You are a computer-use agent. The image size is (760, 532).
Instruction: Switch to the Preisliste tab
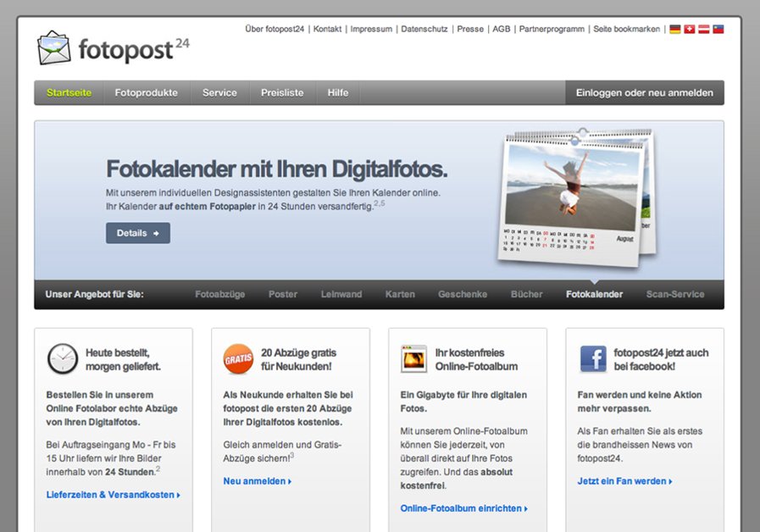(282, 93)
